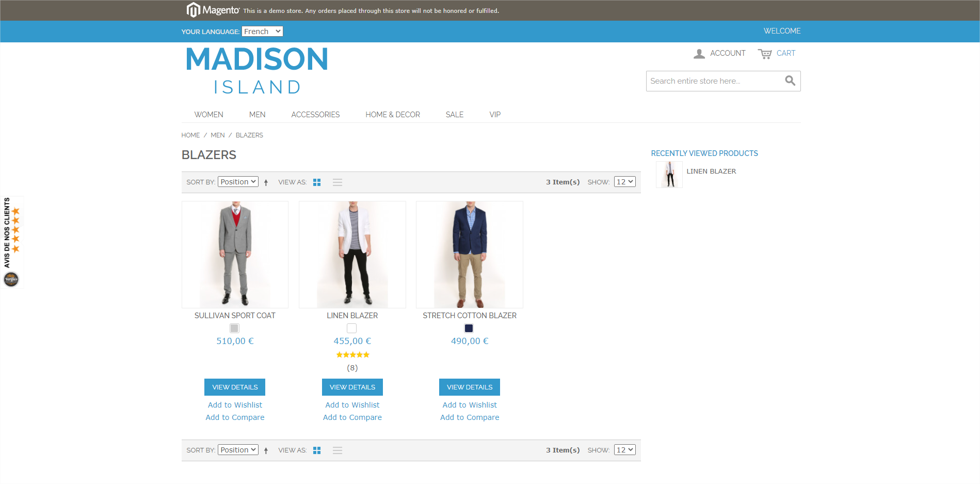Switch to list view in top toolbar
The image size is (980, 484).
(x=337, y=182)
